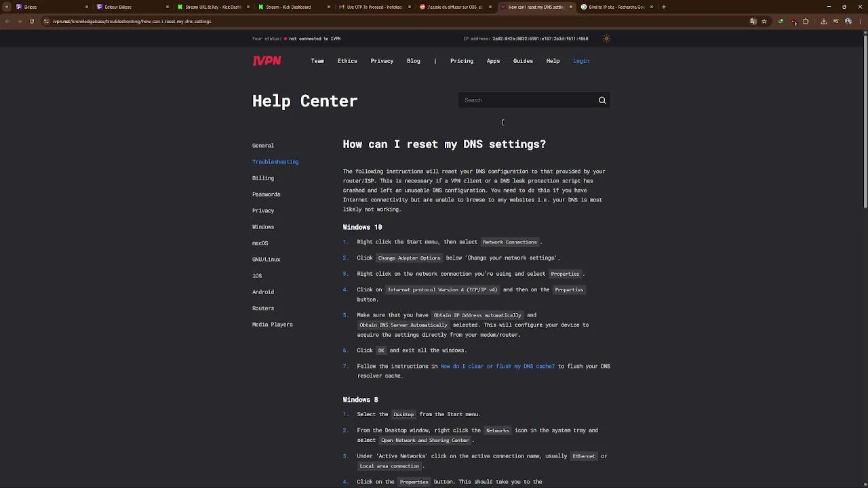The width and height of the screenshot is (868, 488).
Task: Select Windows in the sidebar
Action: point(263,227)
